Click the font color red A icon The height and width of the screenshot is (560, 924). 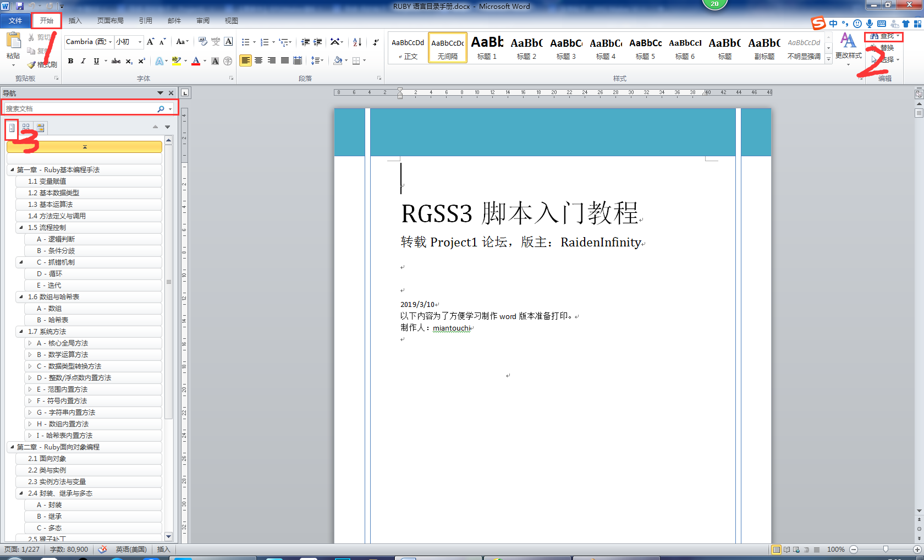coord(196,61)
